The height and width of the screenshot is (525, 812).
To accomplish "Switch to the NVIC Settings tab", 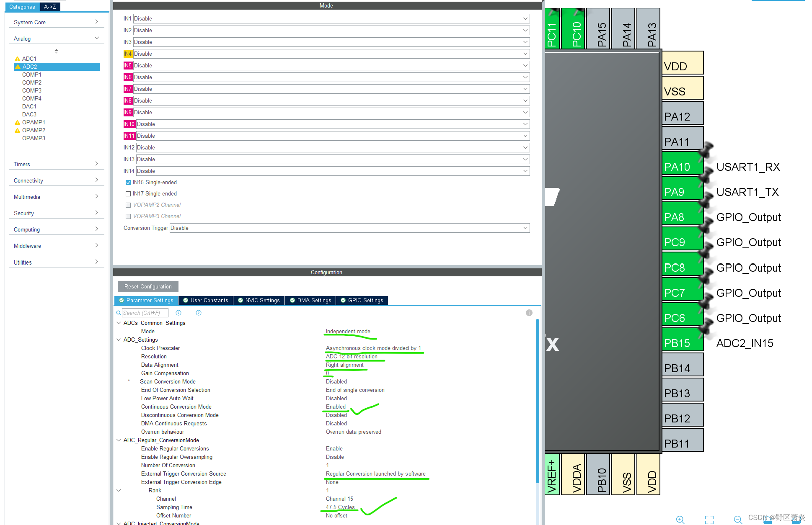I will pos(259,300).
